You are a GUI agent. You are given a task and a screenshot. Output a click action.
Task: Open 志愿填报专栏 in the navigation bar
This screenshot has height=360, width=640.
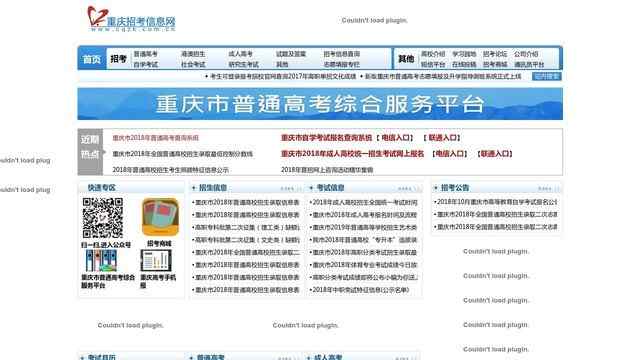342,64
